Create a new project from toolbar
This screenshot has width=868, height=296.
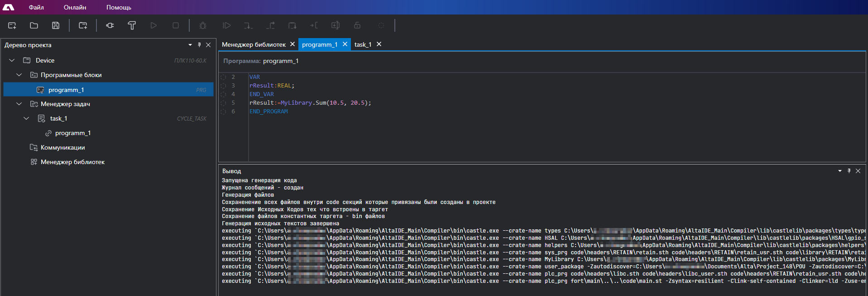[12, 25]
